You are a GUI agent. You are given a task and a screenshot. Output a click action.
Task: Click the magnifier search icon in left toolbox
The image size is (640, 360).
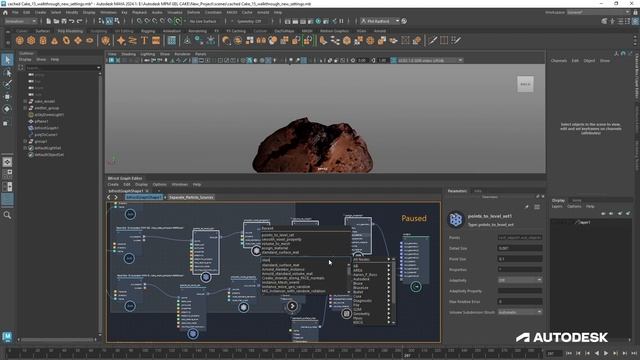pos(7,215)
